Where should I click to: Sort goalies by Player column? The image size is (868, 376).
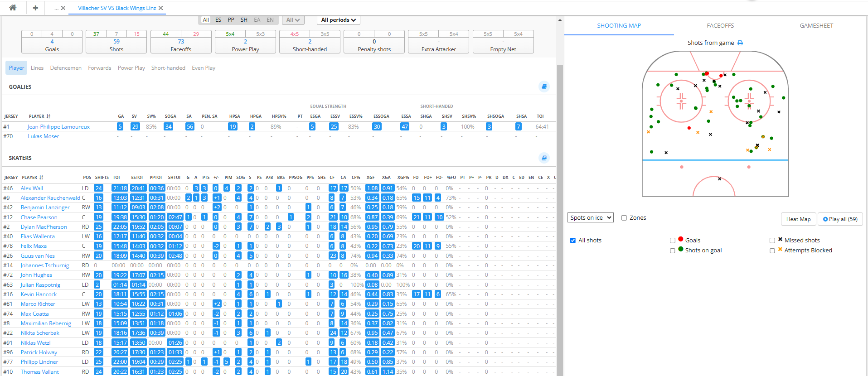(x=39, y=116)
